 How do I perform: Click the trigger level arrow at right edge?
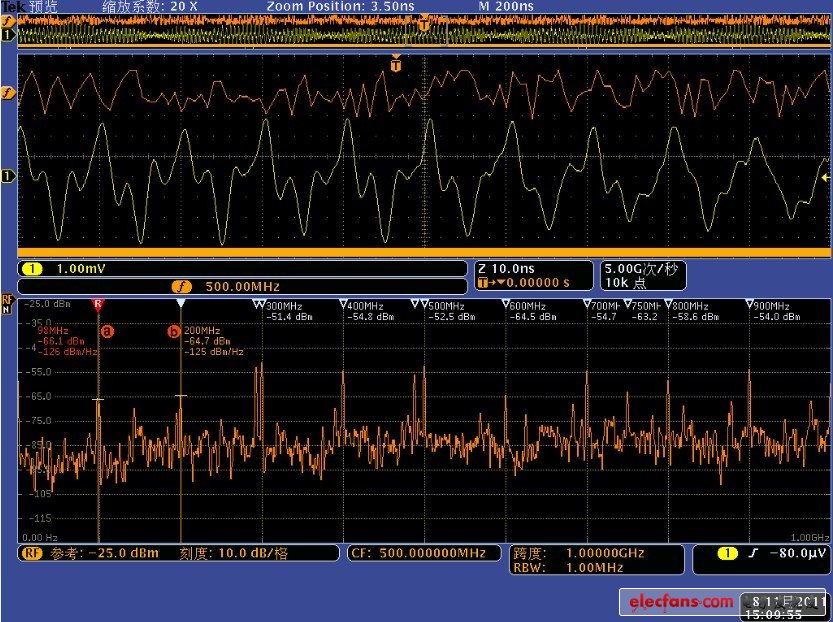[x=825, y=177]
